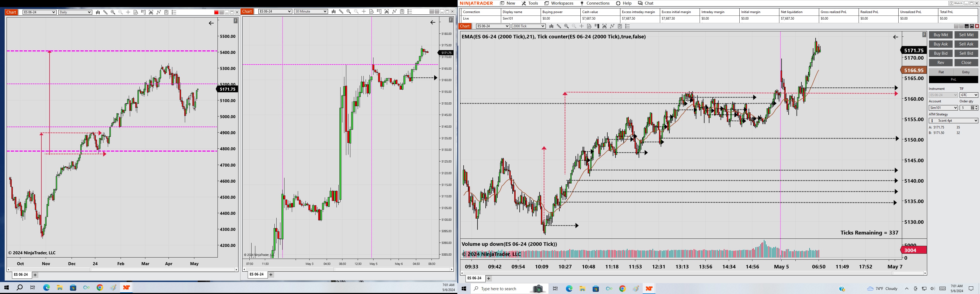Image resolution: width=980 pixels, height=294 pixels.
Task: Open instrument dropdown on 30 Minute chart
Action: 275,11
